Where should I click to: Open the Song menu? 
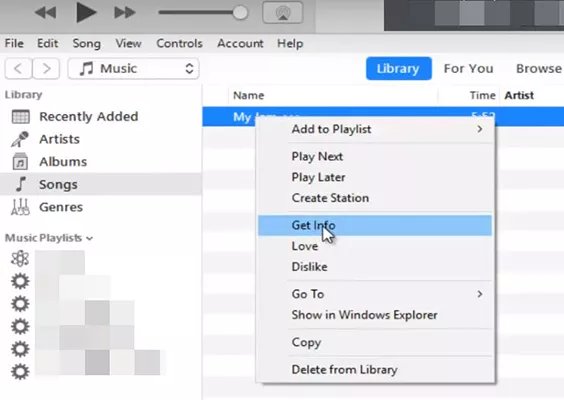(86, 44)
